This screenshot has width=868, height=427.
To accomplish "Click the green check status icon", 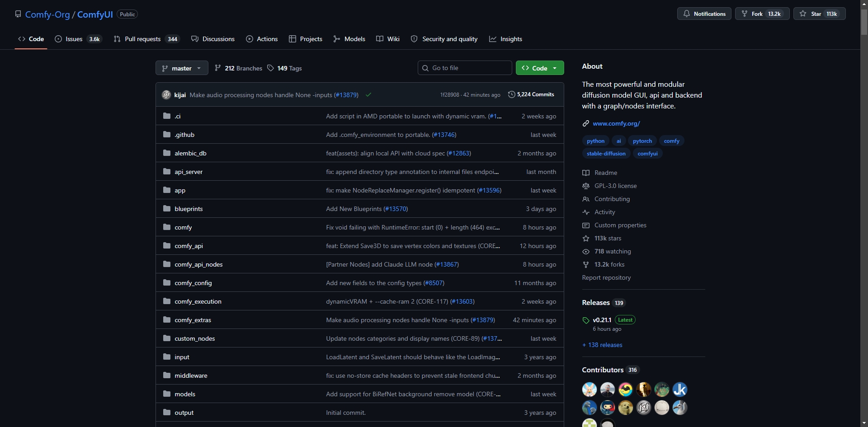I will coord(368,95).
